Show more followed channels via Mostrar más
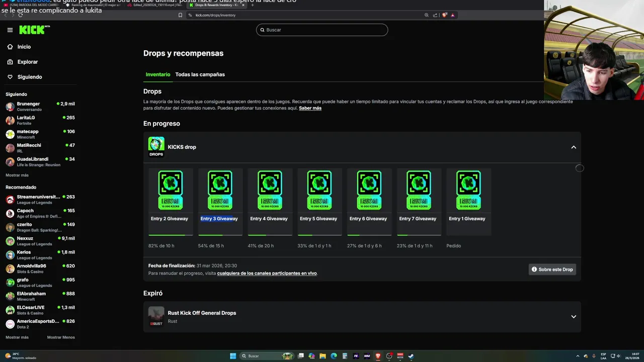Screen dimensions: 644x362 pyautogui.click(x=17, y=175)
